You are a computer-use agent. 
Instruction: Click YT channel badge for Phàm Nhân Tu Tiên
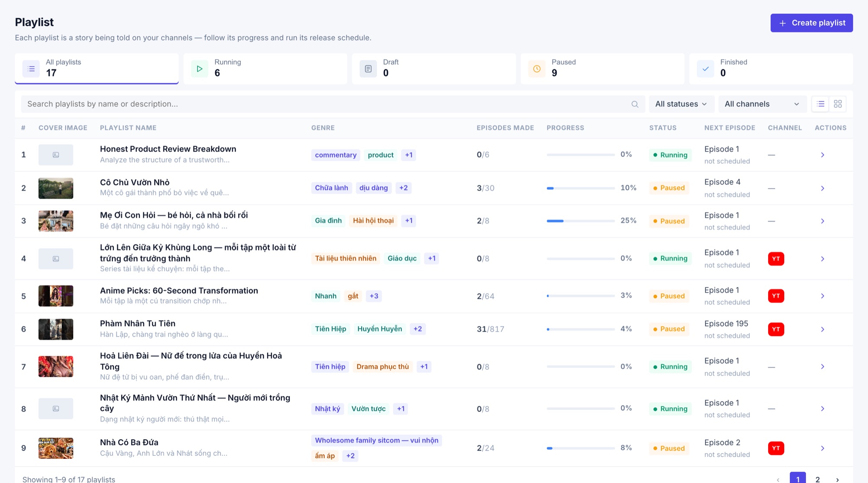[776, 330]
